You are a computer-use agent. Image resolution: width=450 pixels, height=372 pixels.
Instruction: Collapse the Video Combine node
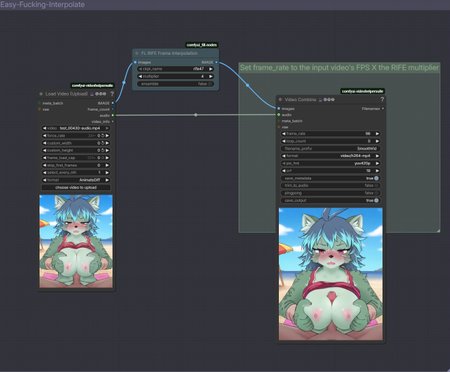point(280,100)
